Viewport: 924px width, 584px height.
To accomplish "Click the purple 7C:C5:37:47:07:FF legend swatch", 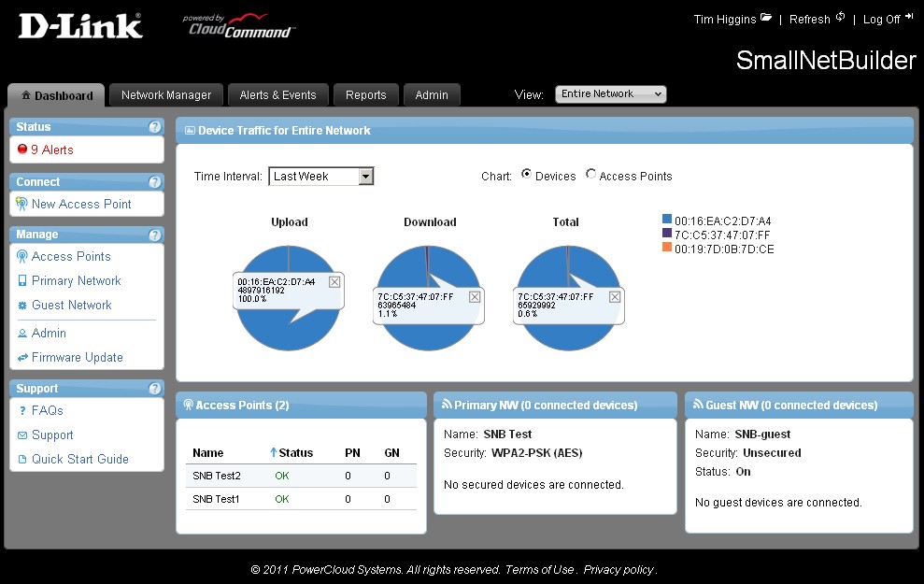I will click(x=667, y=233).
